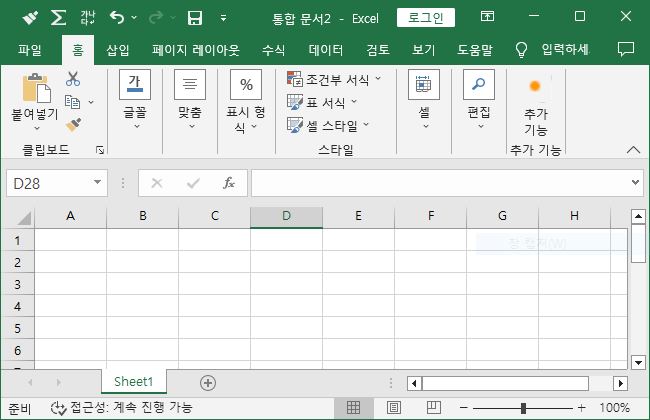Open the undo history dropdown arrow
Viewport: 650px width, 420px height.
(134, 17)
